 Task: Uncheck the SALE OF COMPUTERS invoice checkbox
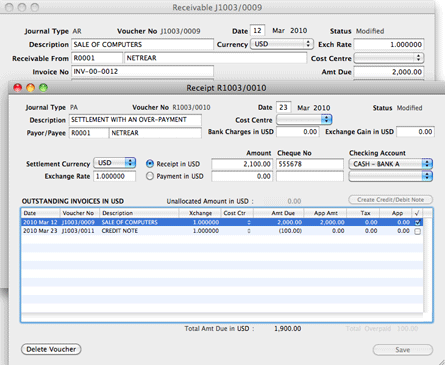(417, 222)
